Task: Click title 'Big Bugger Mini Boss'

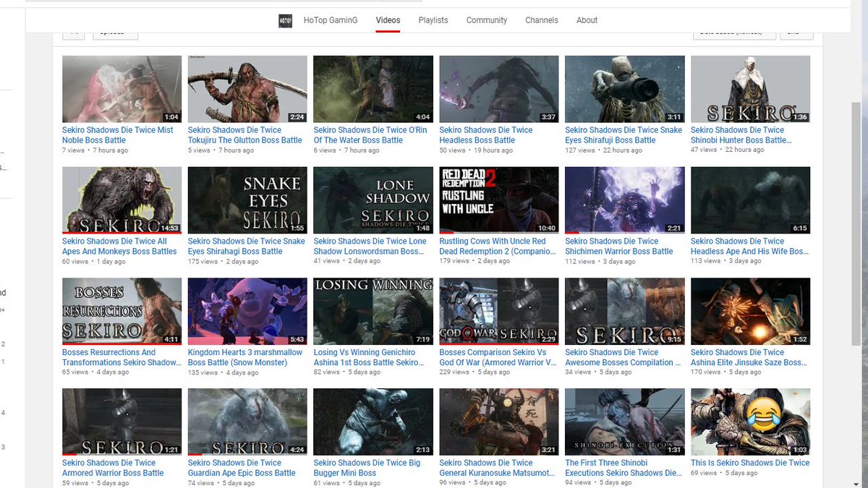Action: click(x=367, y=468)
